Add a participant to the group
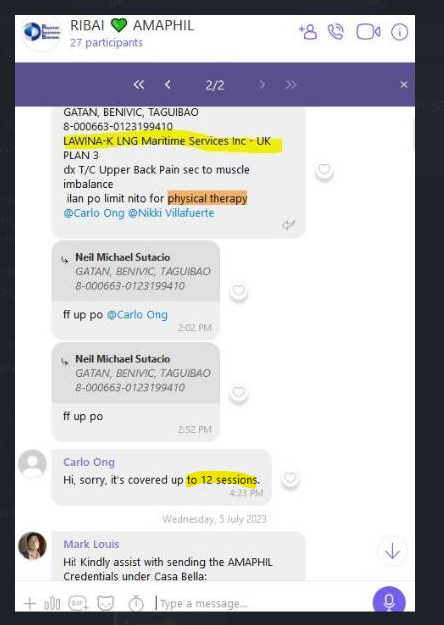This screenshot has height=625, width=444. [x=308, y=32]
